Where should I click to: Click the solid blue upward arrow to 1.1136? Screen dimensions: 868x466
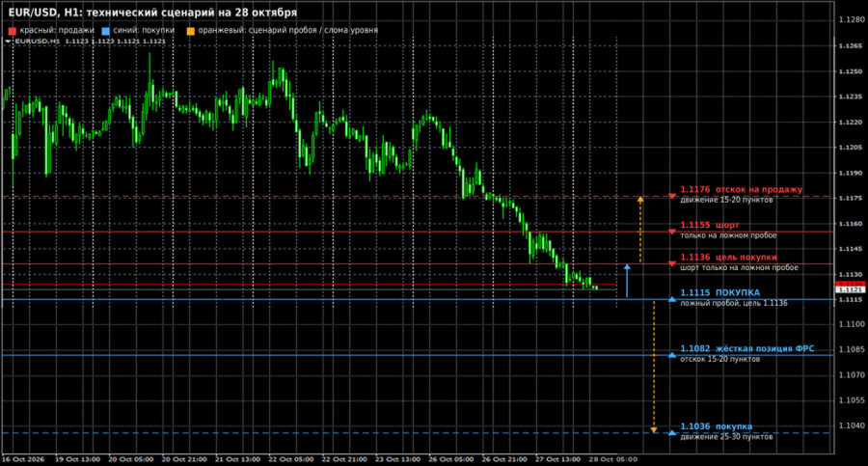627,281
